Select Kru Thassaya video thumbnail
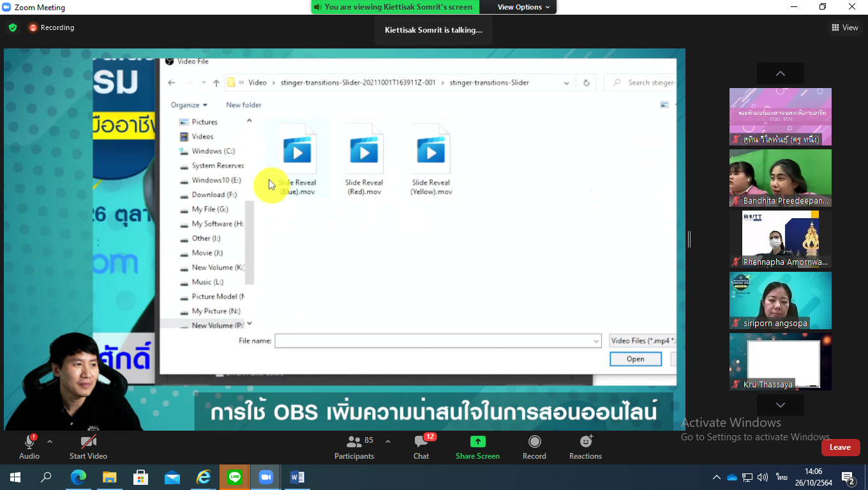This screenshot has height=490, width=868. 781,362
